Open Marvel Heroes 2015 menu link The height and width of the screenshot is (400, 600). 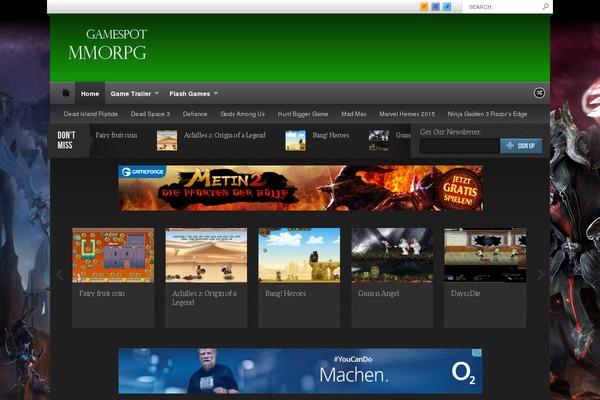click(x=407, y=114)
